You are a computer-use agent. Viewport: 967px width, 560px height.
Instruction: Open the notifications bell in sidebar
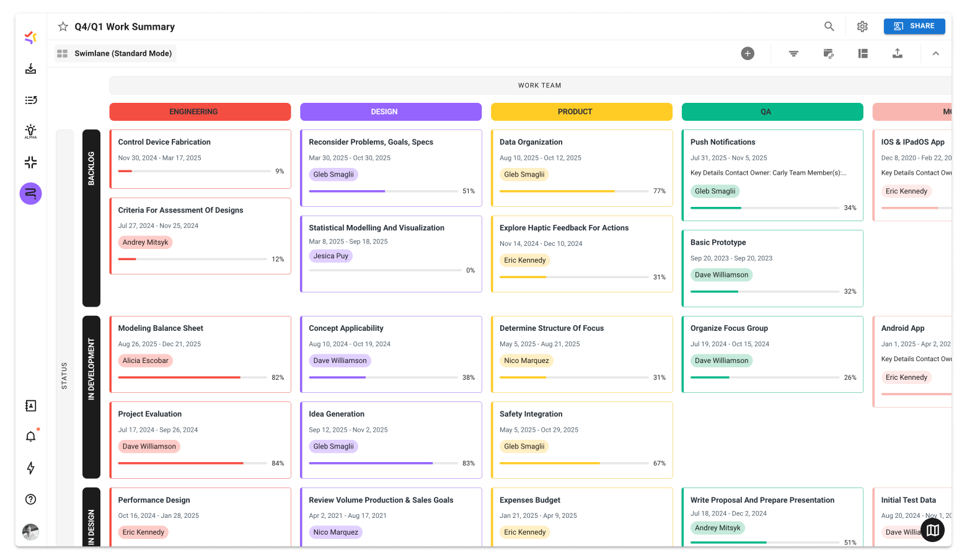pos(30,437)
